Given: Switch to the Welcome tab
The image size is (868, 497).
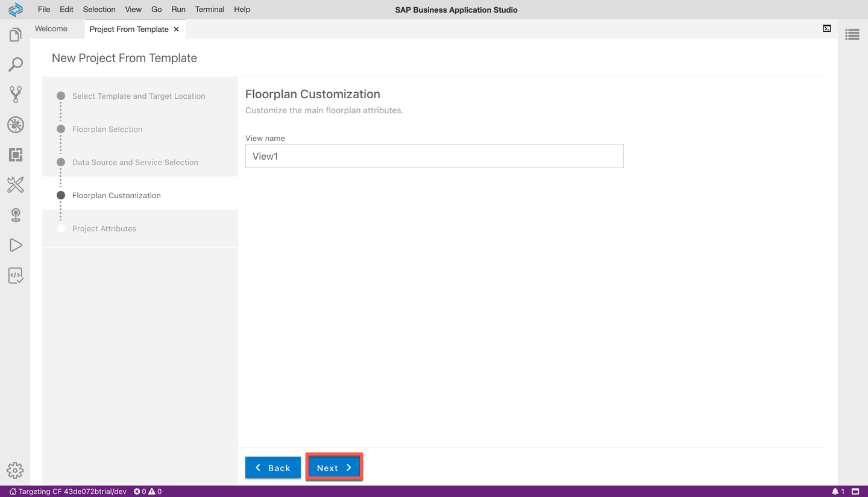Looking at the screenshot, I should pyautogui.click(x=51, y=29).
